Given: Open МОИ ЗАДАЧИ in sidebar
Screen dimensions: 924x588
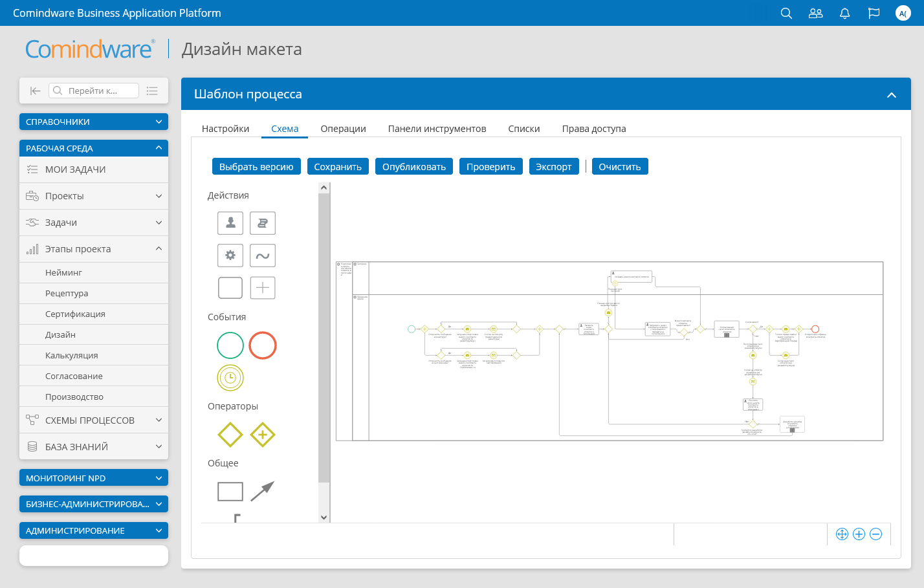Looking at the screenshot, I should click(94, 169).
